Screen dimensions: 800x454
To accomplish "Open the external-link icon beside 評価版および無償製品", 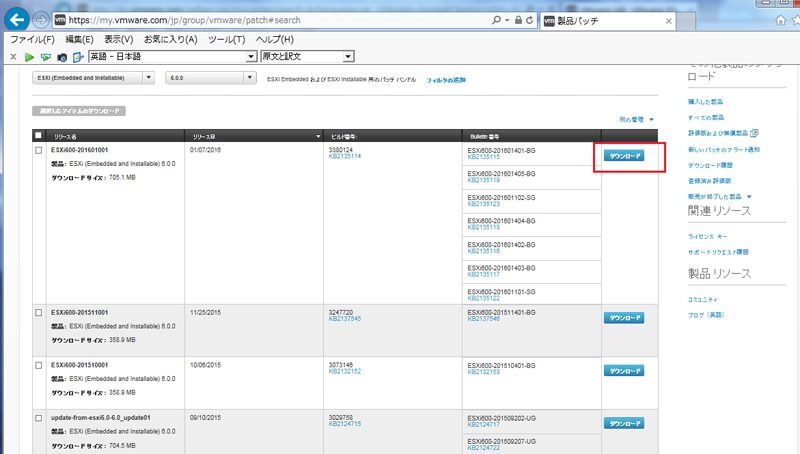I will pyautogui.click(x=754, y=133).
